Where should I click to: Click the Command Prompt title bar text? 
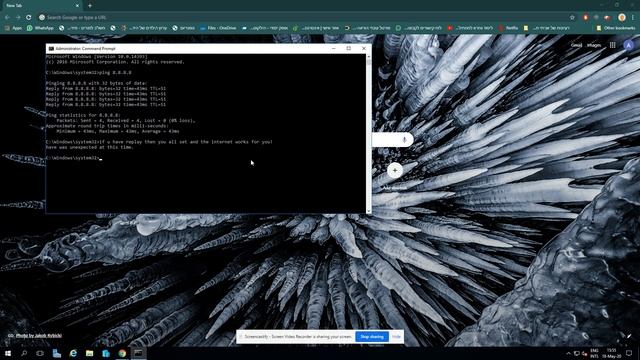click(86, 49)
